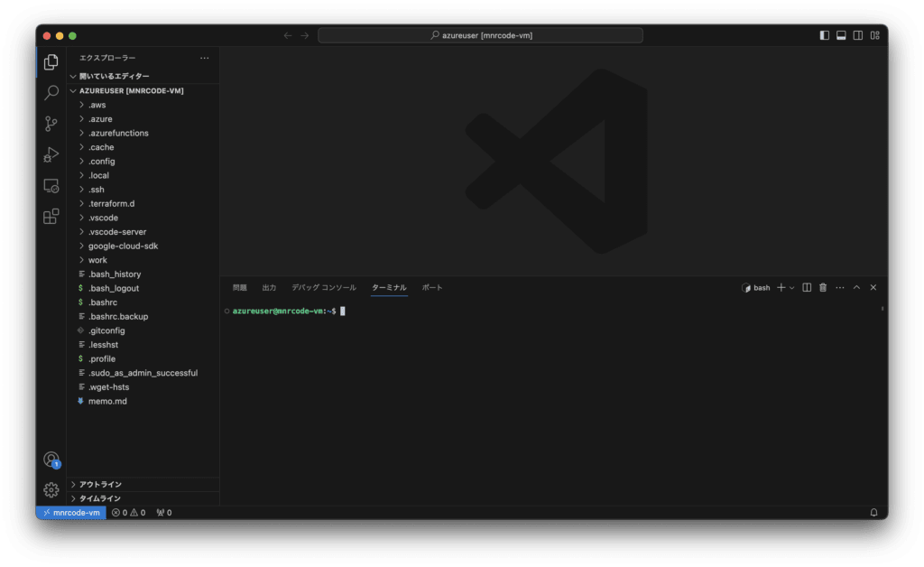Expand the .vscode-server folder
This screenshot has height=567, width=924.
pos(143,232)
